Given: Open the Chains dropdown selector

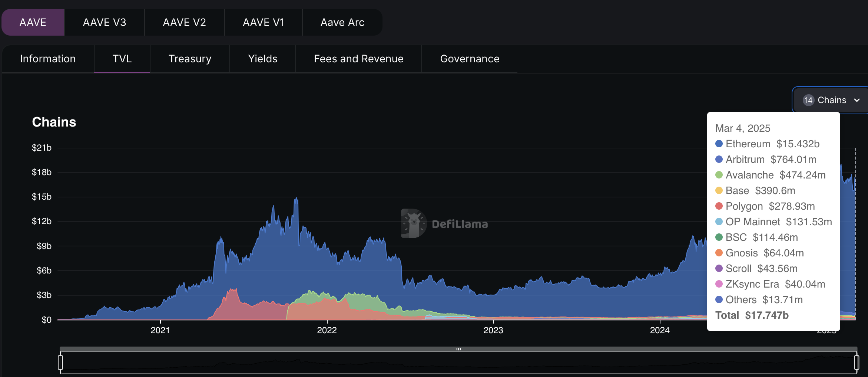Looking at the screenshot, I should coord(831,100).
